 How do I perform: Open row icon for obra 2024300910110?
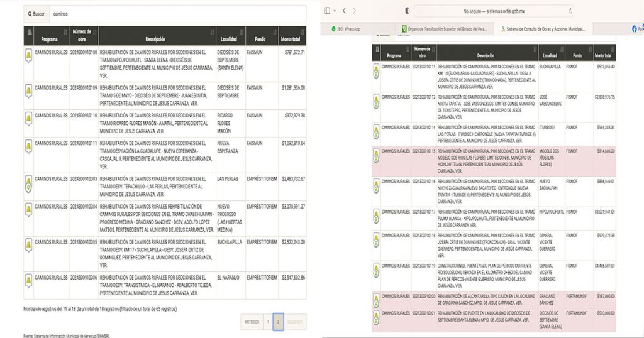tap(29, 119)
